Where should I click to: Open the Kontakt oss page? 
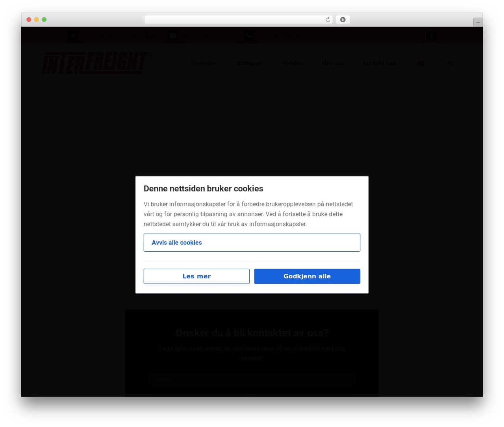pos(379,63)
